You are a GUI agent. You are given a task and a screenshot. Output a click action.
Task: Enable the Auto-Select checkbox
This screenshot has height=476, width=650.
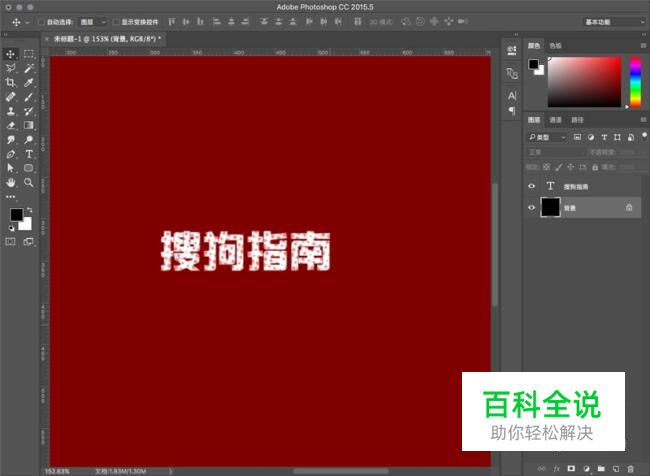[41, 22]
